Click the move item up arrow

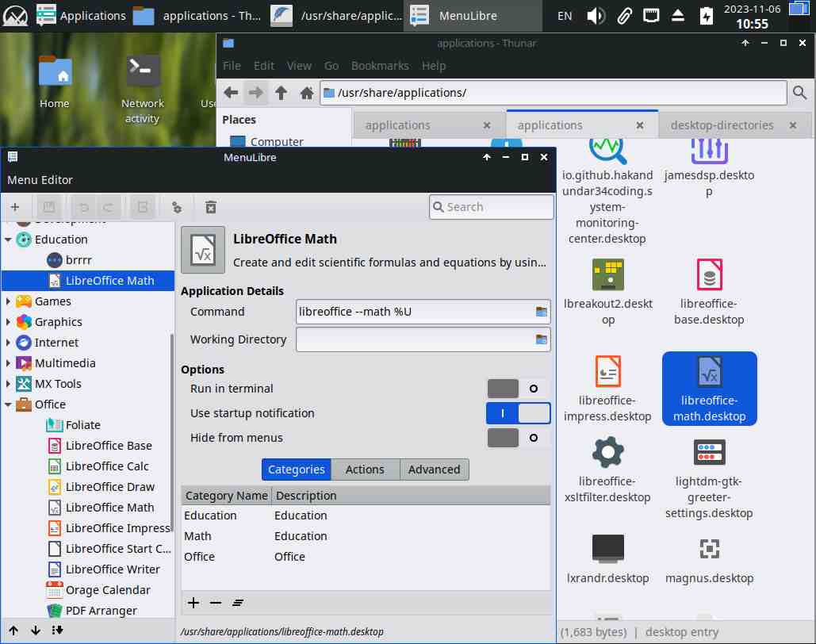14,631
